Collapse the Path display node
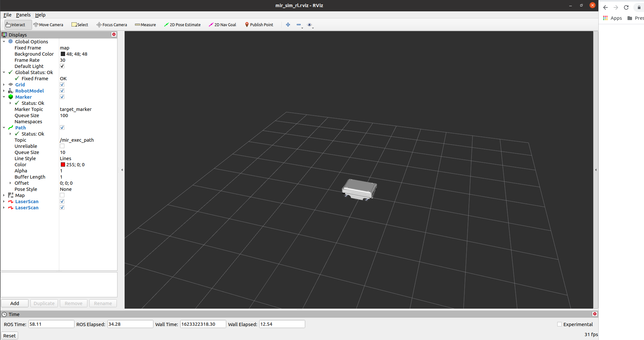Screen dimensions: 644x340 (x=4, y=127)
